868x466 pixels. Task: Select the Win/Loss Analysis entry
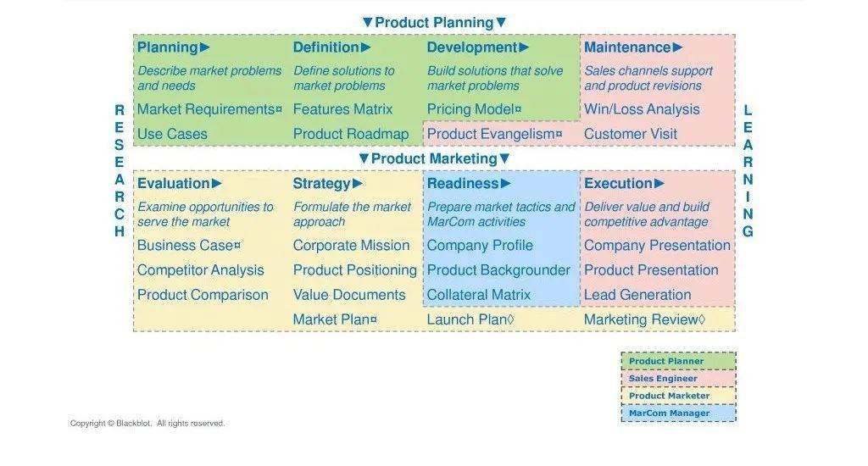click(642, 109)
